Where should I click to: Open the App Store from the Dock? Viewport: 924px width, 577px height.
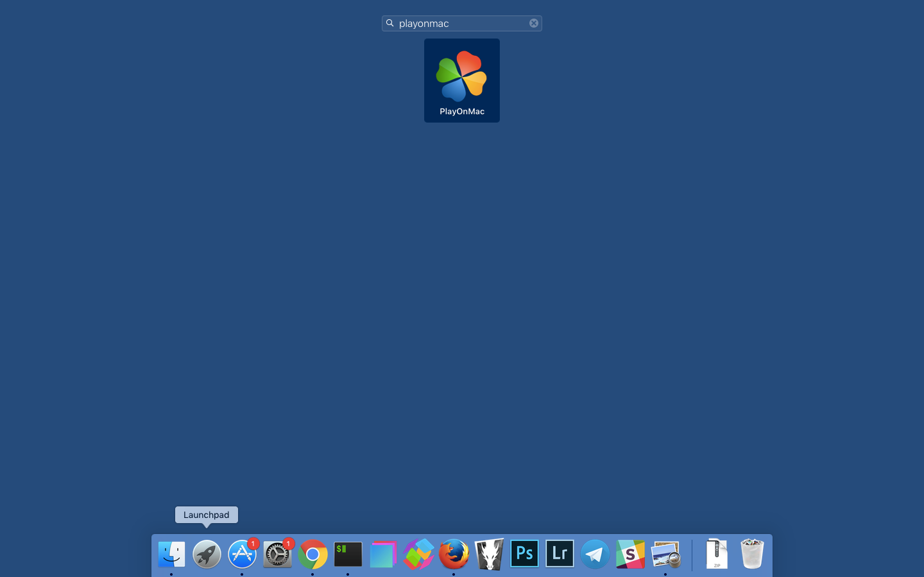242,554
